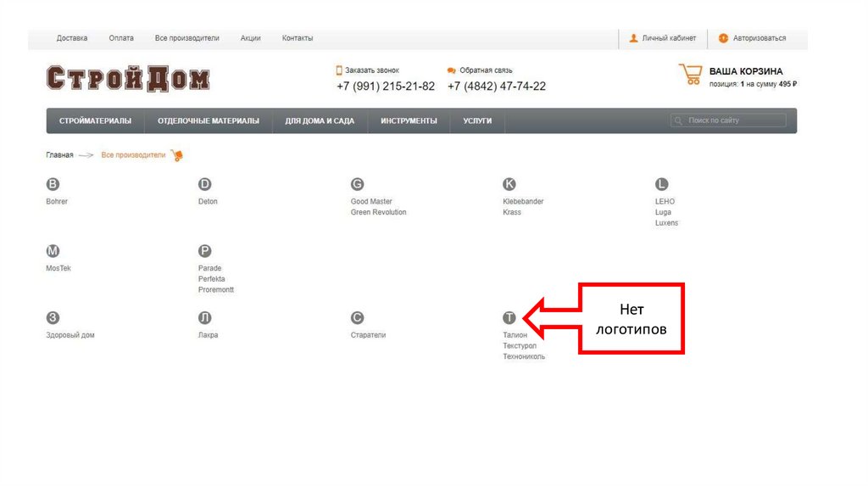
Task: Open the Bohrer manufacturer link
Action: tap(57, 202)
